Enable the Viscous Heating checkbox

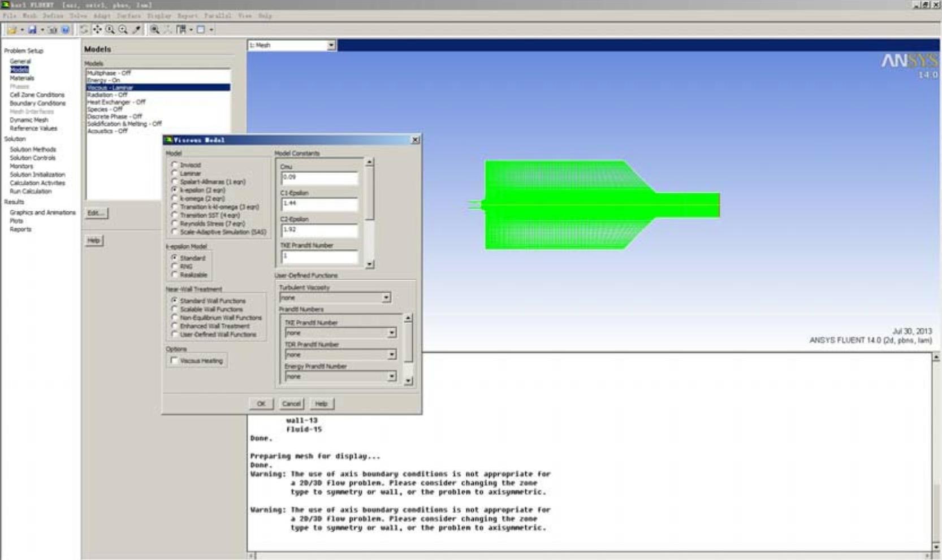tap(174, 361)
